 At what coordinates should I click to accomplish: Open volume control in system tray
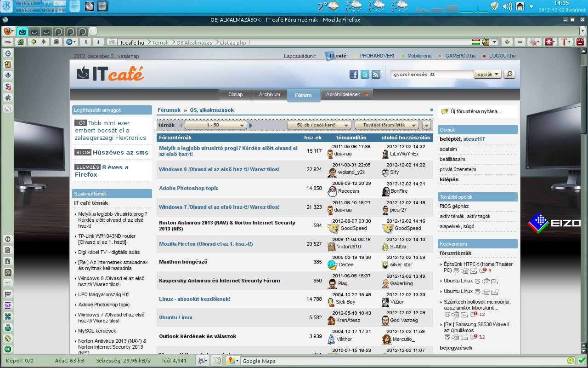(507, 6)
